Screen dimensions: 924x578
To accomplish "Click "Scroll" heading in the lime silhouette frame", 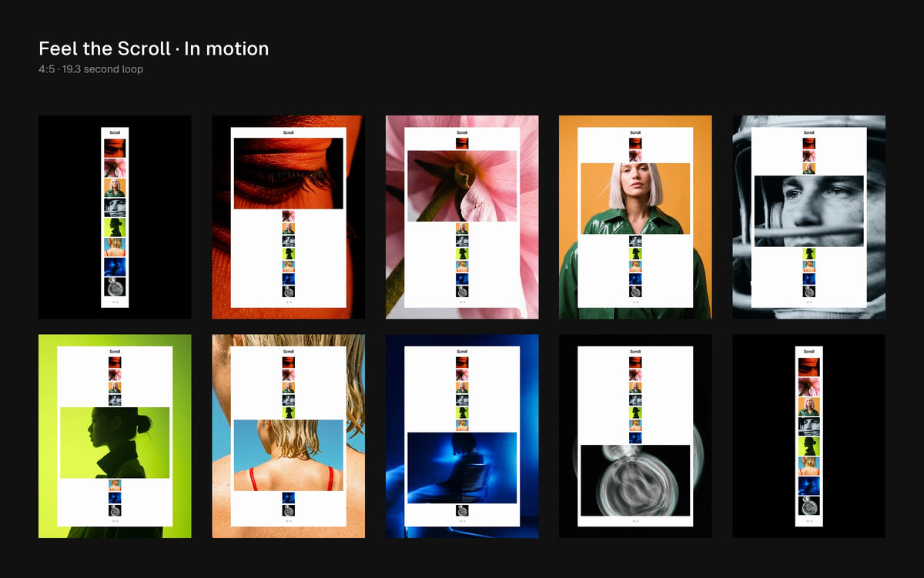I will (x=115, y=352).
